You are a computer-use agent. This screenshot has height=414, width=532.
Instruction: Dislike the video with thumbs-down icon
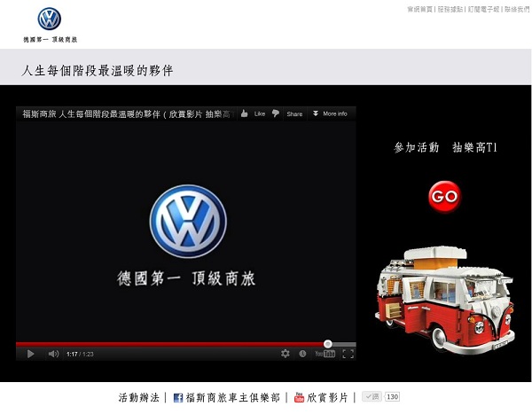click(x=276, y=113)
